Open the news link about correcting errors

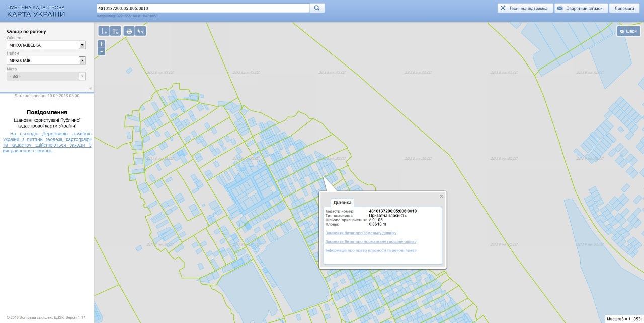47,142
